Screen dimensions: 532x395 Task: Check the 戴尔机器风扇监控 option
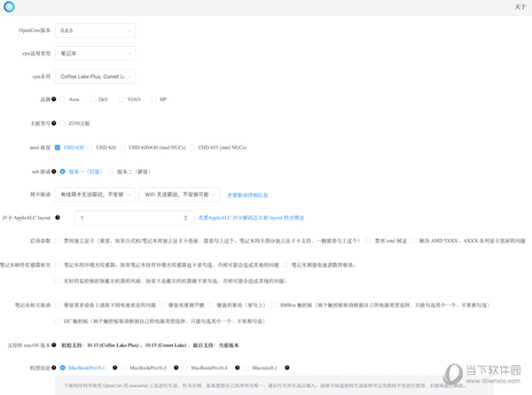58,281
